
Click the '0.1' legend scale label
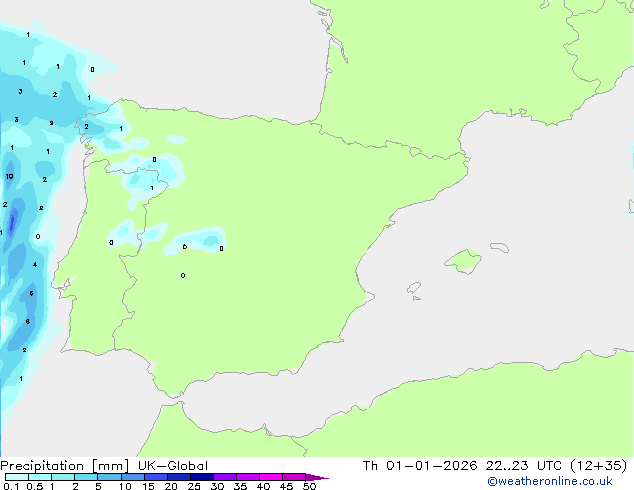pos(11,486)
